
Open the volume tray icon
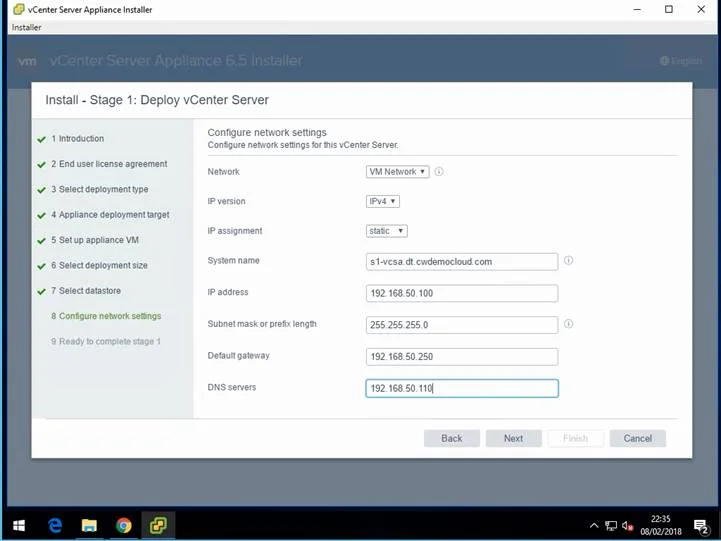(x=627, y=526)
